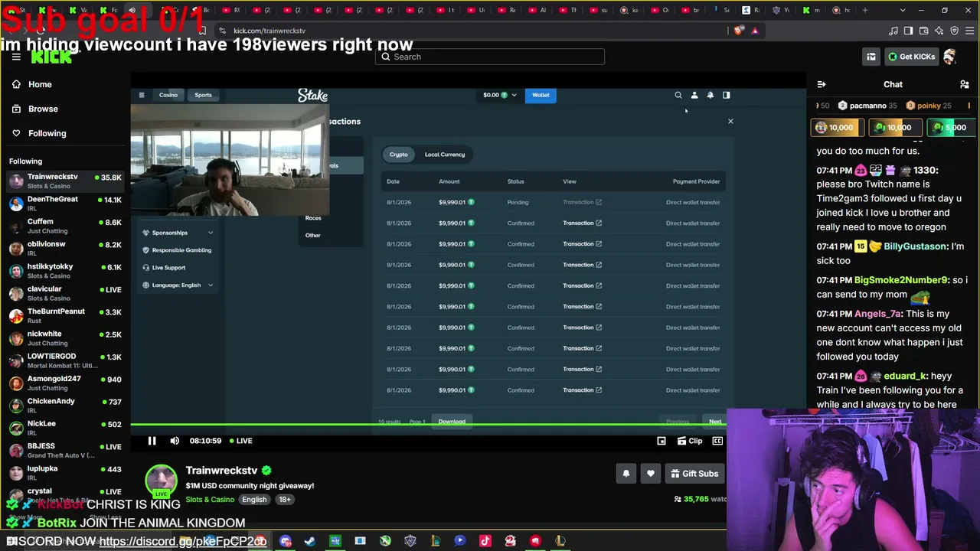Viewport: 980px width, 551px height.
Task: Expand the Sponsorships menu on Stake
Action: tap(178, 233)
